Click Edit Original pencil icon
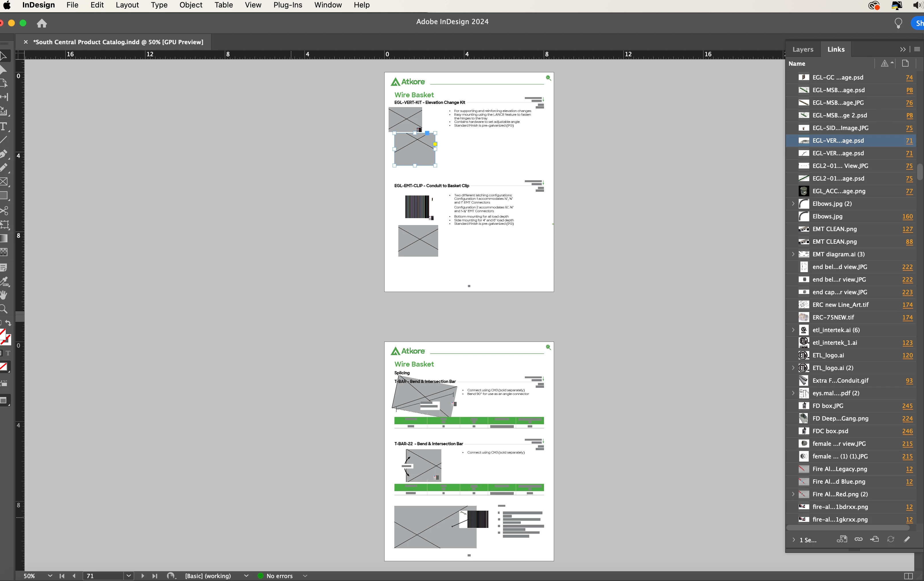The width and height of the screenshot is (924, 581). point(907,539)
